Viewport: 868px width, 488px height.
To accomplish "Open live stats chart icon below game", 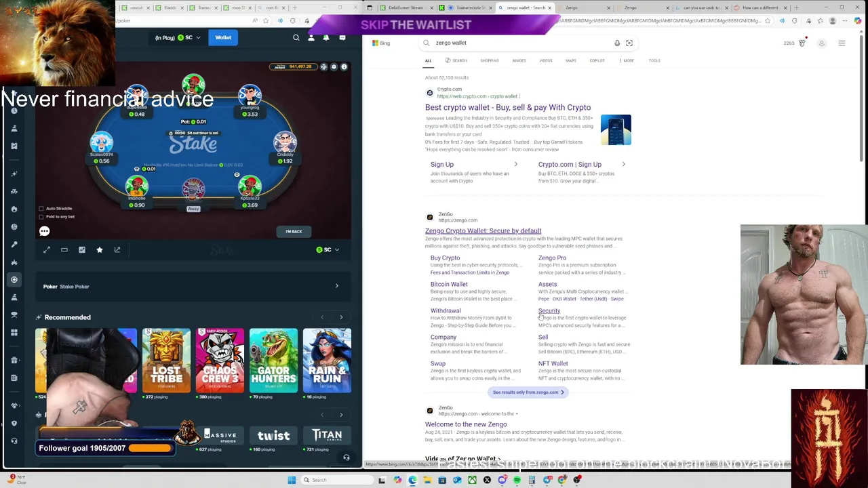I will 82,250.
